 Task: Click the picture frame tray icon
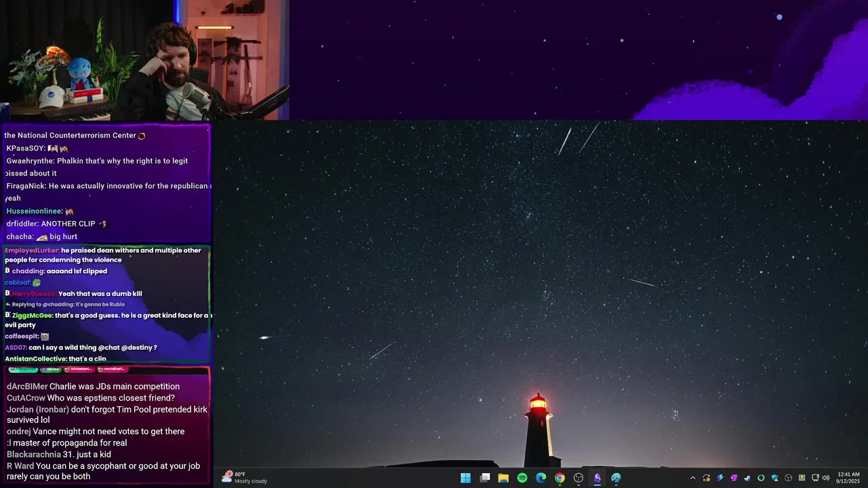pos(802,478)
